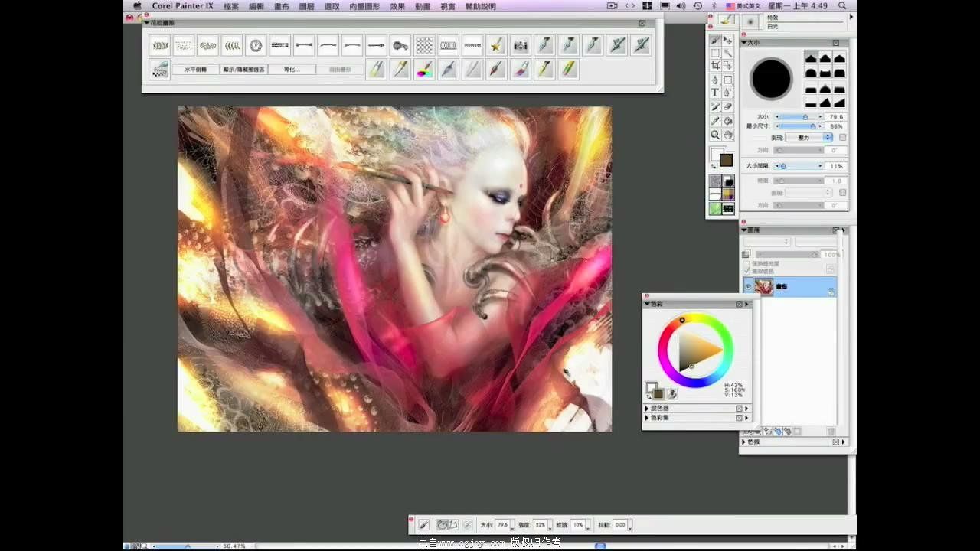The width and height of the screenshot is (980, 551).
Task: Open the brush variant selector icon
Action: (x=750, y=21)
